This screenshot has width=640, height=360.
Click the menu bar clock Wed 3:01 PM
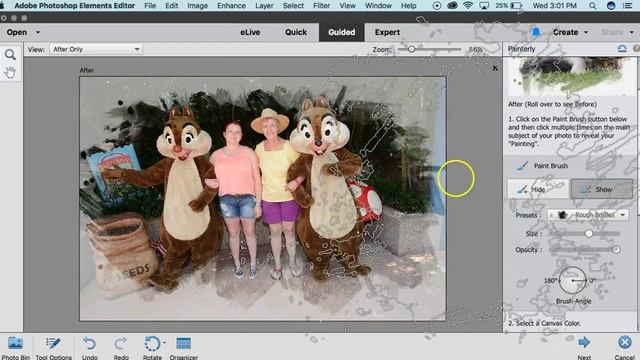click(554, 6)
